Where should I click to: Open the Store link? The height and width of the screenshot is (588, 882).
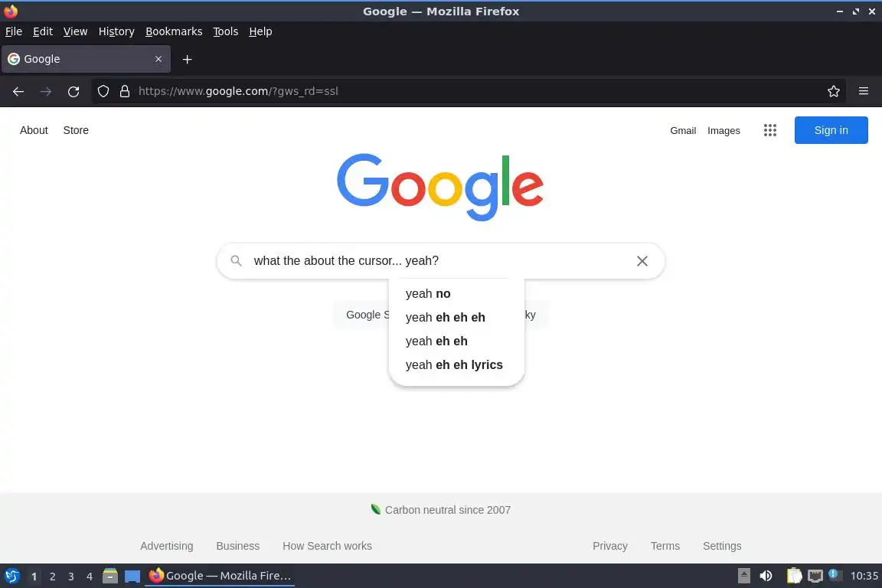pyautogui.click(x=76, y=130)
